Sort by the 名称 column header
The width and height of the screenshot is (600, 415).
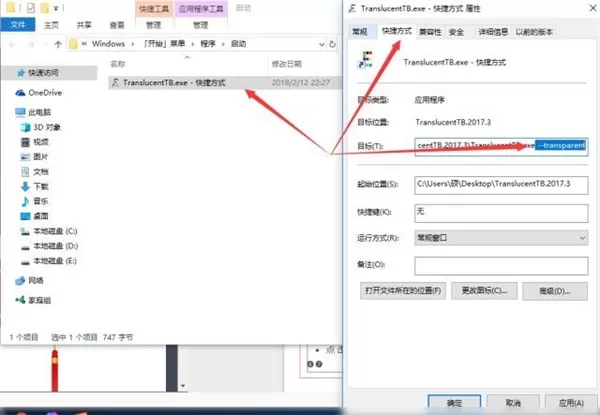coord(118,64)
